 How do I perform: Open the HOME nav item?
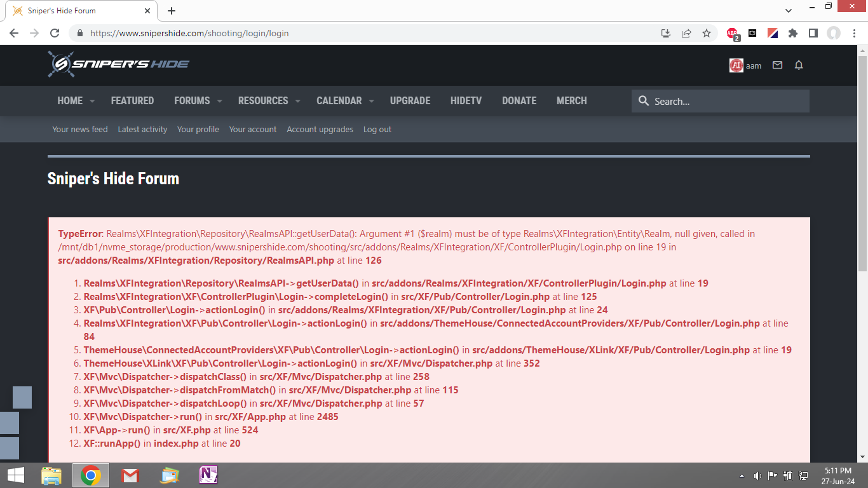[x=70, y=100]
